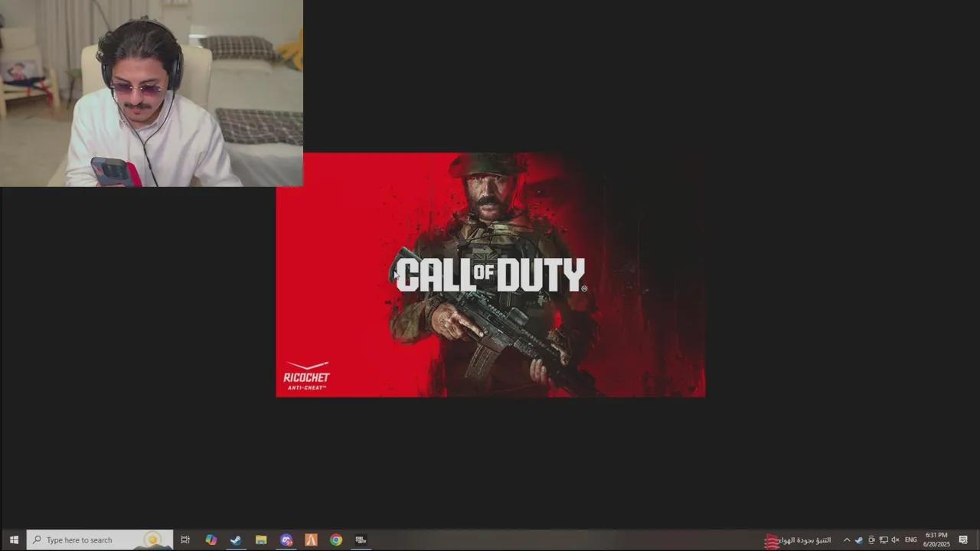Click the Ricochet Anti-Cheat logo

tap(306, 376)
